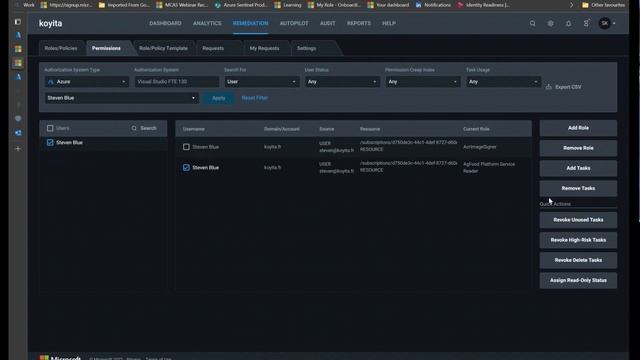640x360 pixels.
Task: Go to the Autopilot menu
Action: tap(294, 23)
